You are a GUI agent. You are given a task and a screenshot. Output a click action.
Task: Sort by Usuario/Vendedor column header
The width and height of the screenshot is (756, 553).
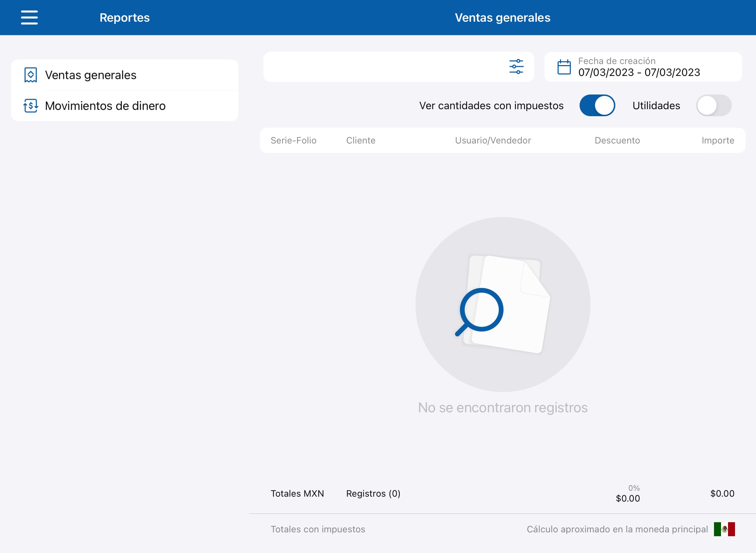pyautogui.click(x=493, y=140)
